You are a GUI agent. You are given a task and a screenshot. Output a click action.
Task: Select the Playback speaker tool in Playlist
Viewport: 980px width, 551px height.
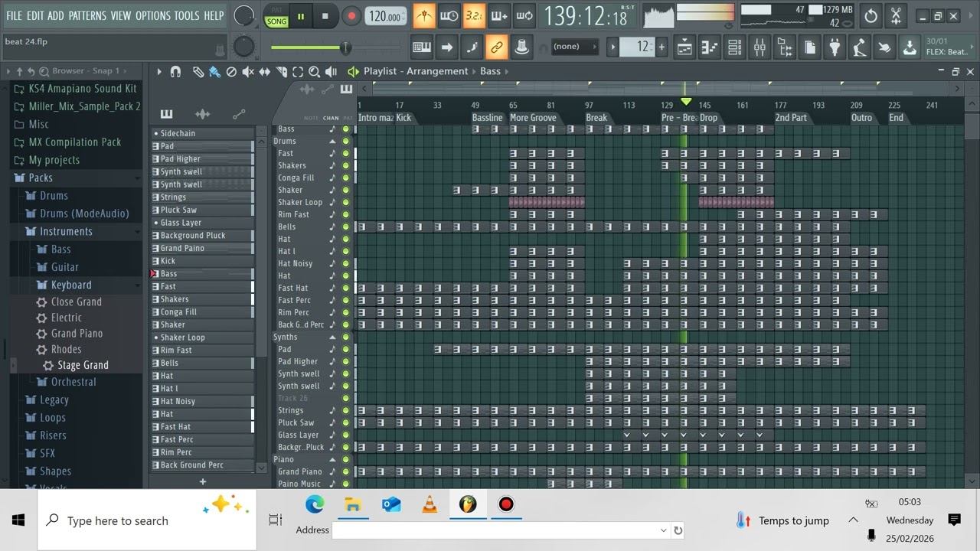tap(332, 71)
